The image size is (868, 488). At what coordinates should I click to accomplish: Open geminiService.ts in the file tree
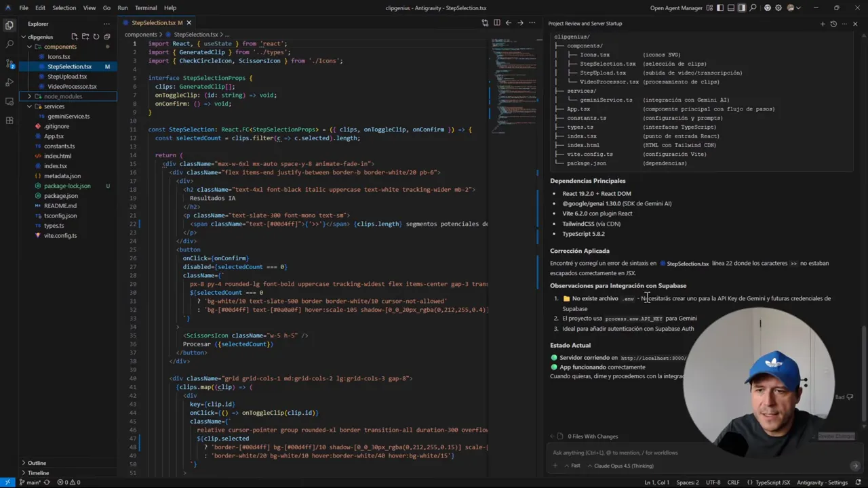point(68,117)
